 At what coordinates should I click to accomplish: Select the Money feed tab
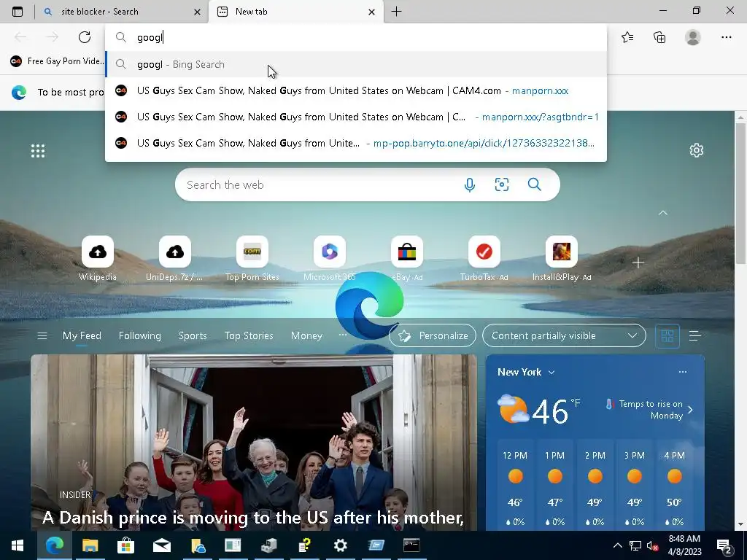click(306, 335)
